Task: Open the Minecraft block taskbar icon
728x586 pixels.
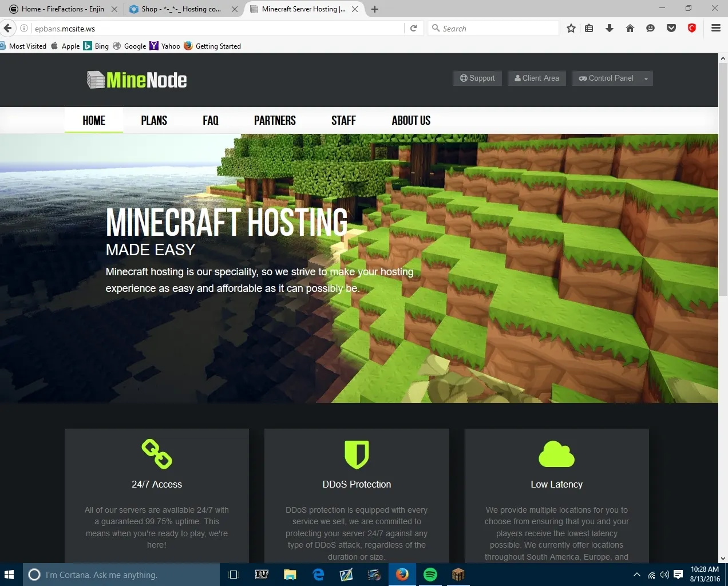Action: coord(458,575)
